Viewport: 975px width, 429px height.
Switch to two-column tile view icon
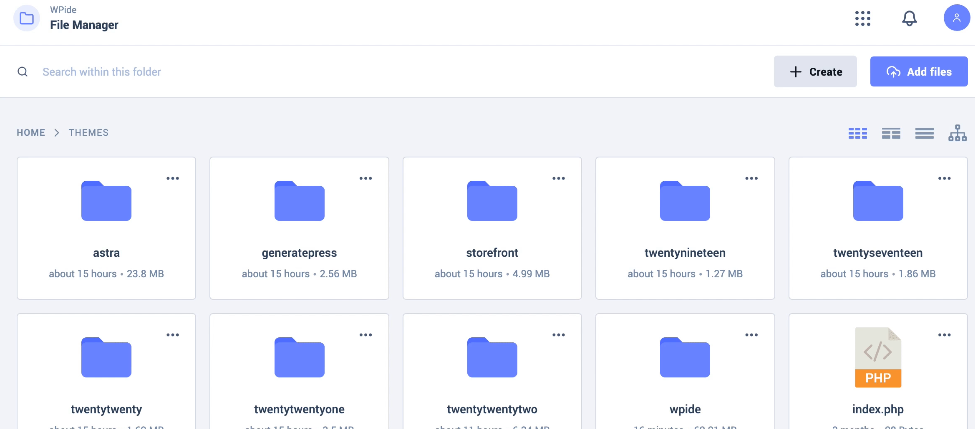click(891, 133)
